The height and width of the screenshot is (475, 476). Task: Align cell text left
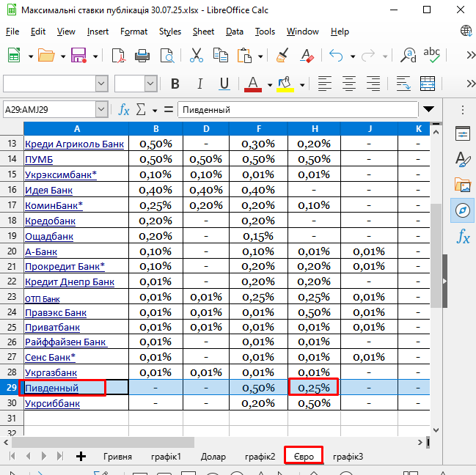click(x=325, y=84)
